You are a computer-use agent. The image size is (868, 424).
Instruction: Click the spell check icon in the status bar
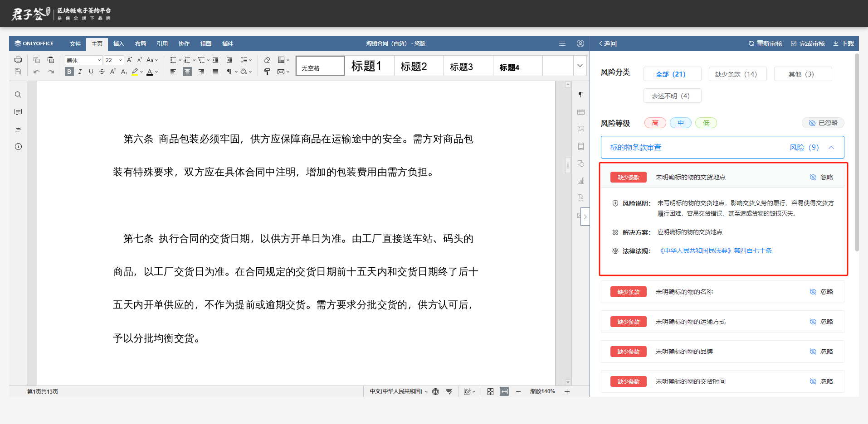coord(449,391)
